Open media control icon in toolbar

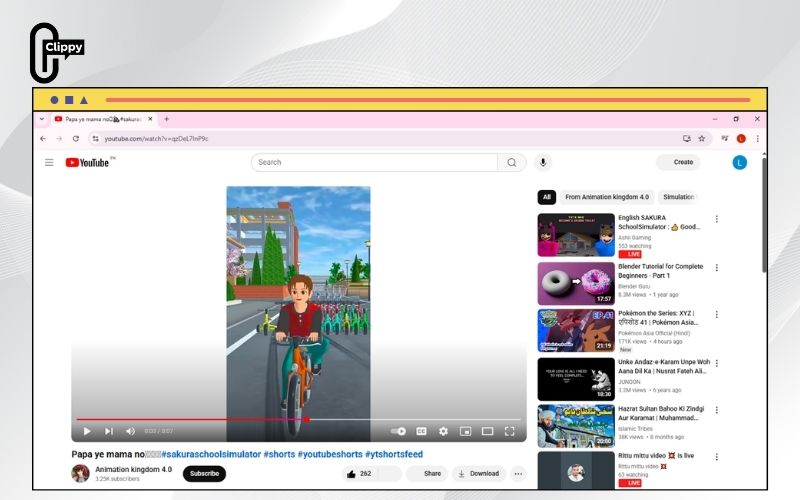point(724,138)
